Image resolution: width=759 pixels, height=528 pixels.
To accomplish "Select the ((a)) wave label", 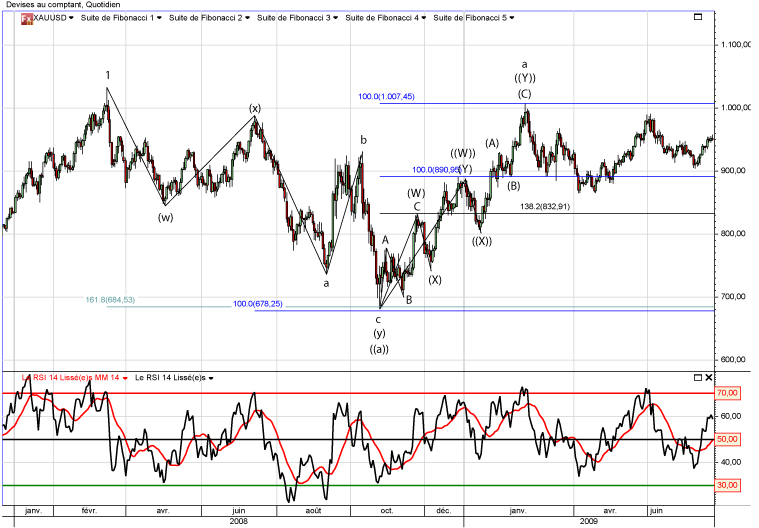I will coord(379,349).
